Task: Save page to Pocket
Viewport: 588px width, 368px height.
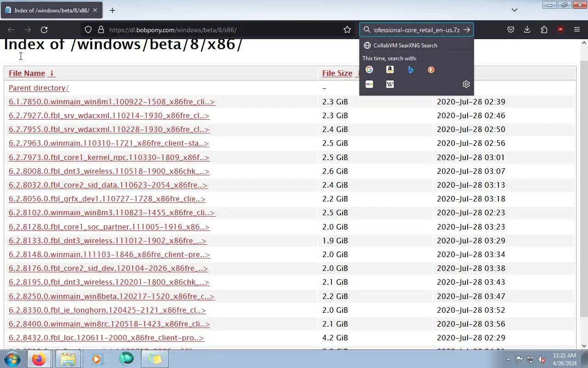Action: point(510,30)
